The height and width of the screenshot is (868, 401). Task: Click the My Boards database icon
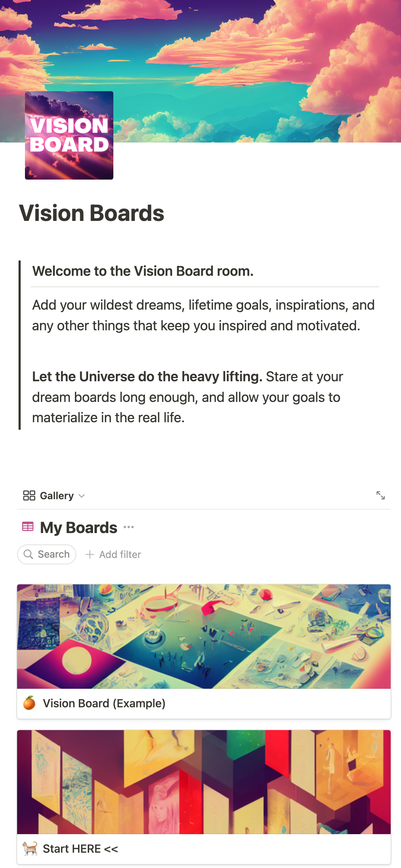tap(28, 527)
